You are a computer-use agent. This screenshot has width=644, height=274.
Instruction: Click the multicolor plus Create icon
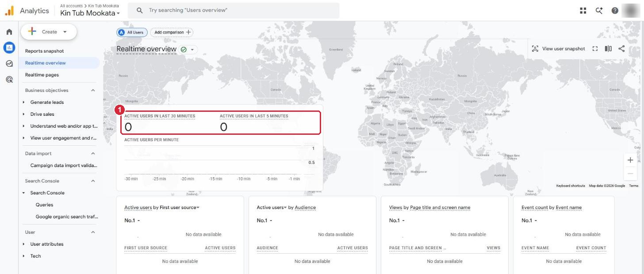[x=32, y=31]
